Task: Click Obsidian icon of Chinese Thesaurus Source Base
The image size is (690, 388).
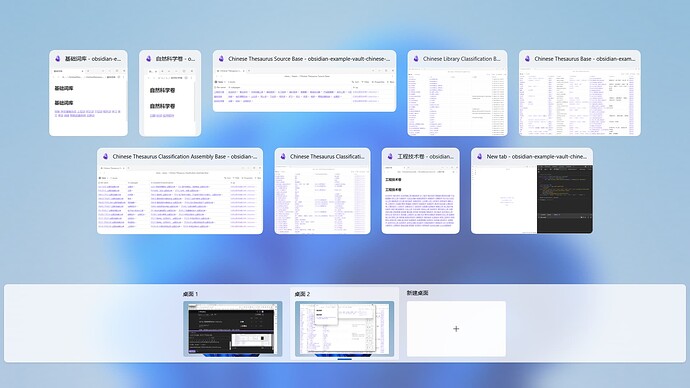Action: click(221, 59)
